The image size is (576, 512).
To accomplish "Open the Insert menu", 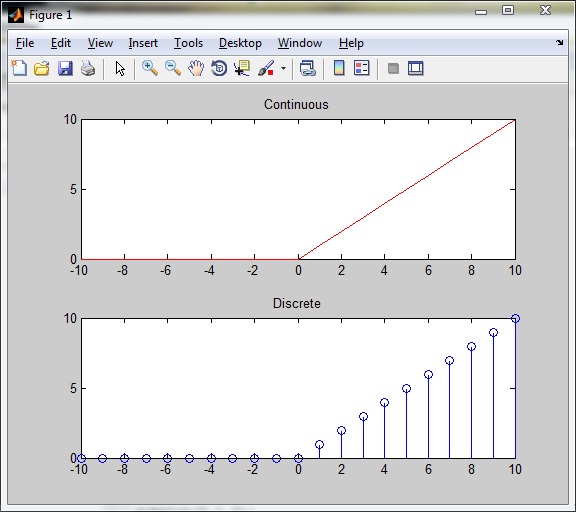I will point(143,43).
